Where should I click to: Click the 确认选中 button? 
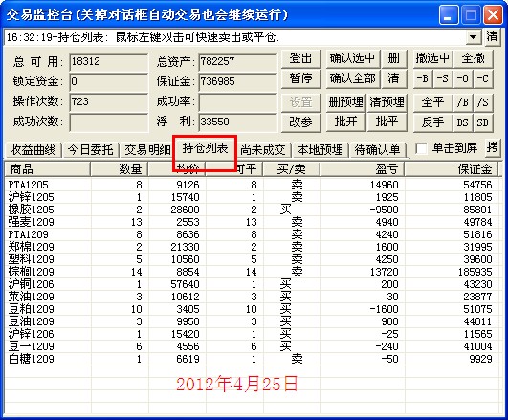(352, 58)
